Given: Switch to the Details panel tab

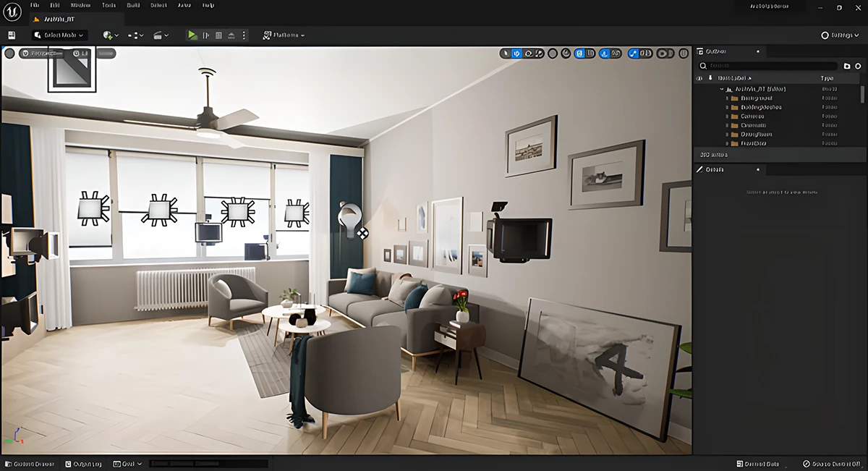Looking at the screenshot, I should coord(715,169).
